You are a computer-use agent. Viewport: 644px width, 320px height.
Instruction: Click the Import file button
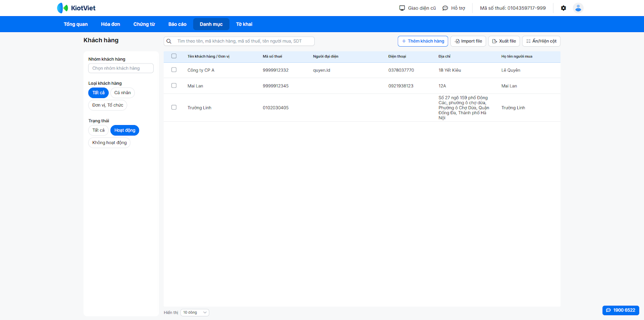tap(468, 41)
